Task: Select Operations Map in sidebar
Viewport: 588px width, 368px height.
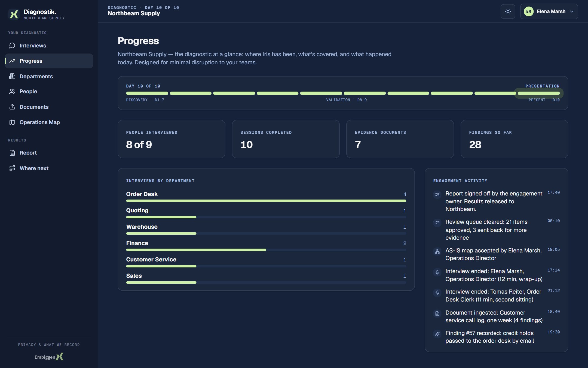Action: (x=49, y=122)
